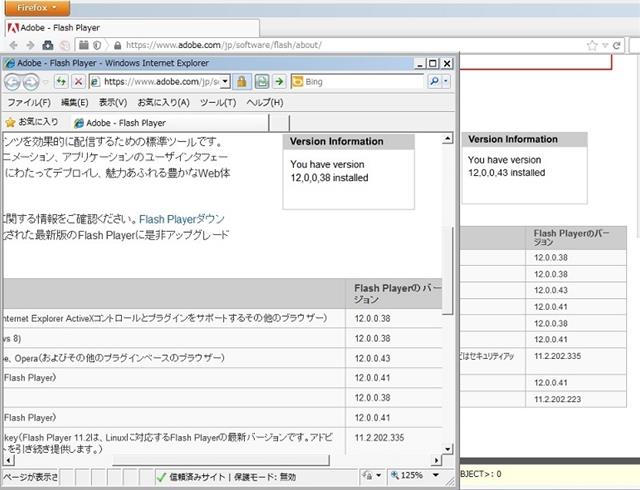Screen dimensions: 640x490
Task: Open IE search provider dropdown
Action: pyautogui.click(x=446, y=82)
